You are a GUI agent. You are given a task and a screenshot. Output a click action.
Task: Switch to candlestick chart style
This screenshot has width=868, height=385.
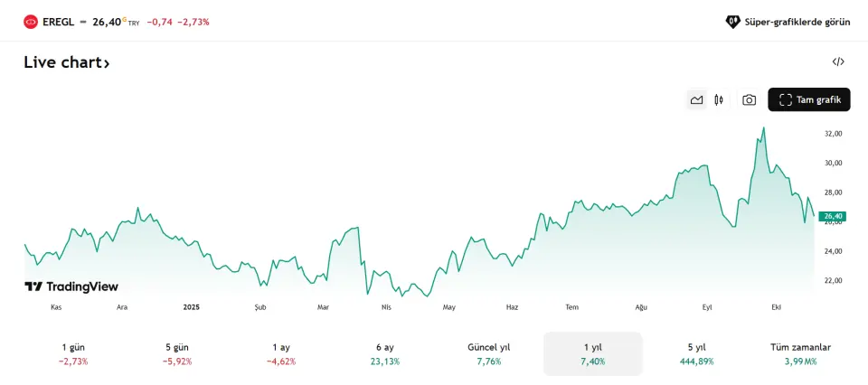(x=719, y=100)
